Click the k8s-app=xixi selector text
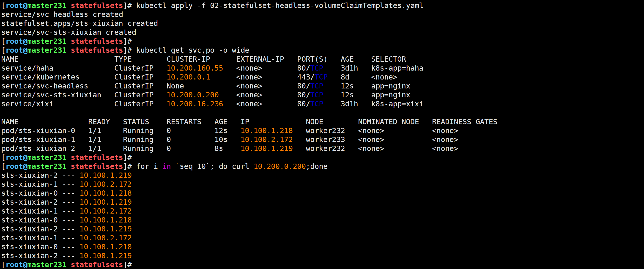 [397, 104]
